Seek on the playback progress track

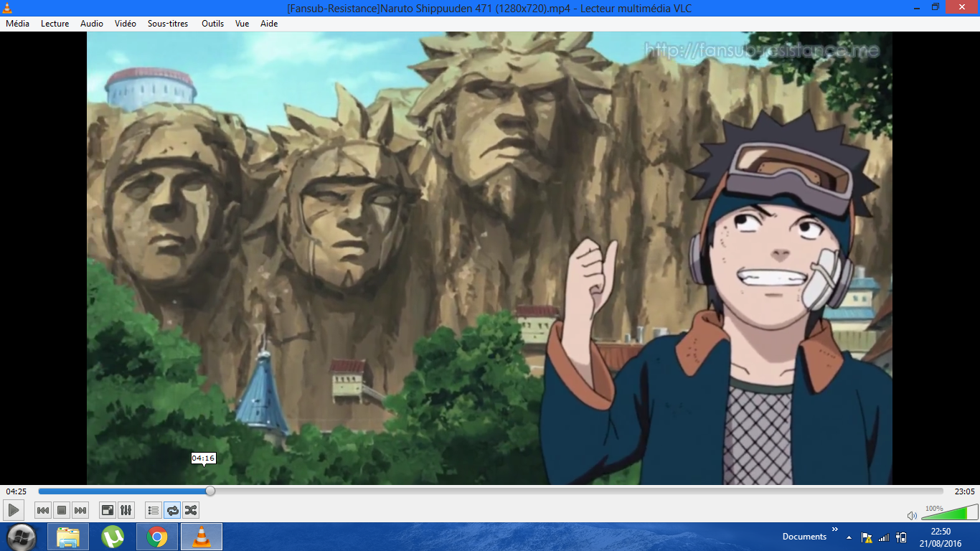pyautogui.click(x=491, y=491)
